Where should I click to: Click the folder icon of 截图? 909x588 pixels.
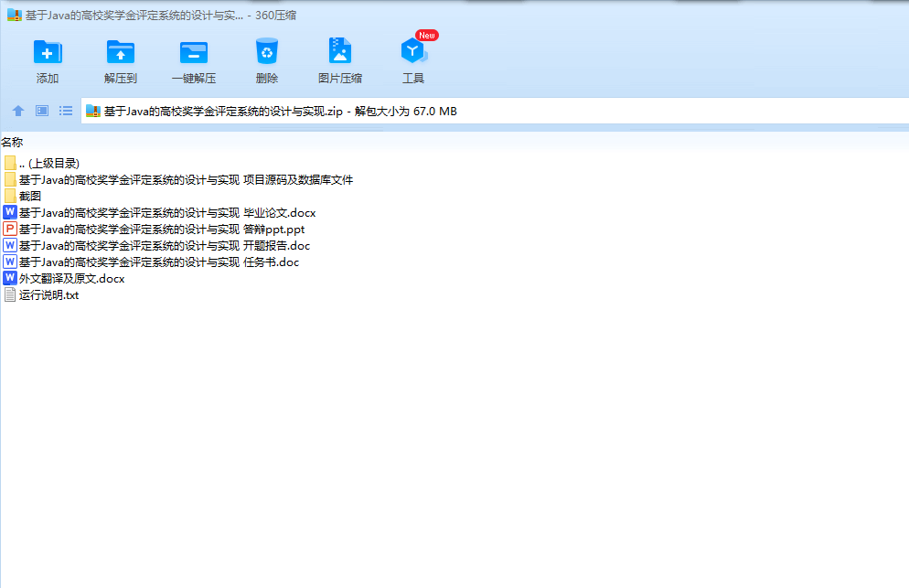click(x=10, y=196)
